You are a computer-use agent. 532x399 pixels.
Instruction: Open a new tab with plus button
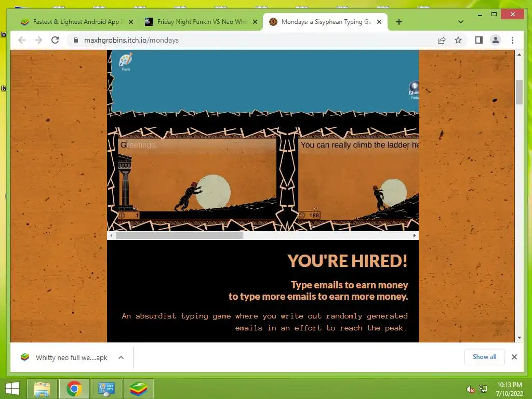[x=399, y=22]
